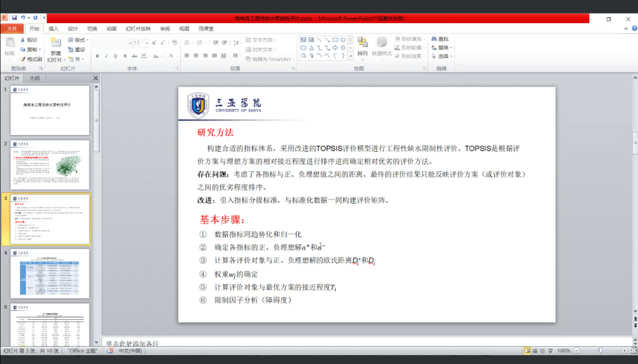Click the New Slide (新建幻灯片) button

point(55,50)
